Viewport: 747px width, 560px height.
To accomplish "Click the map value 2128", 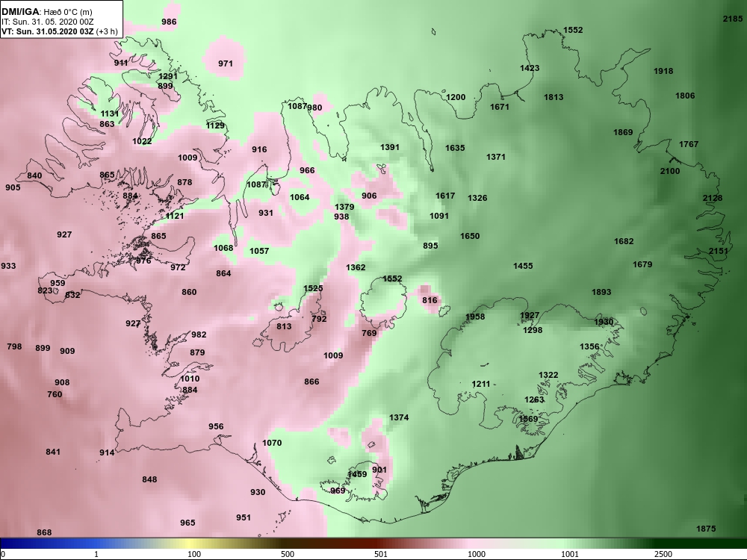I will pos(713,198).
